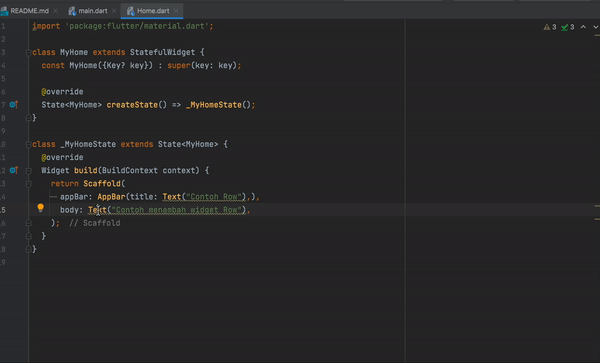Go to next highlighted error arrow
Screen dimensions: 600x363
click(x=595, y=27)
